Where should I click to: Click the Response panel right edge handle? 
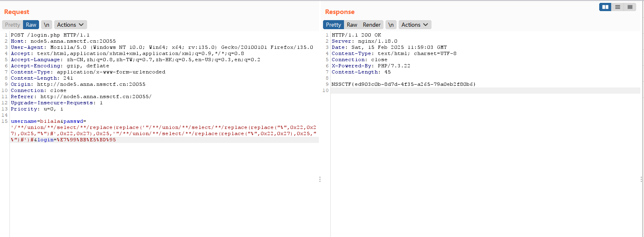641,179
